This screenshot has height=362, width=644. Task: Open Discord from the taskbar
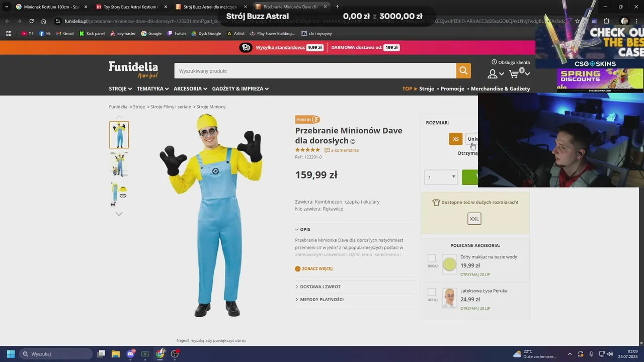coord(131,354)
